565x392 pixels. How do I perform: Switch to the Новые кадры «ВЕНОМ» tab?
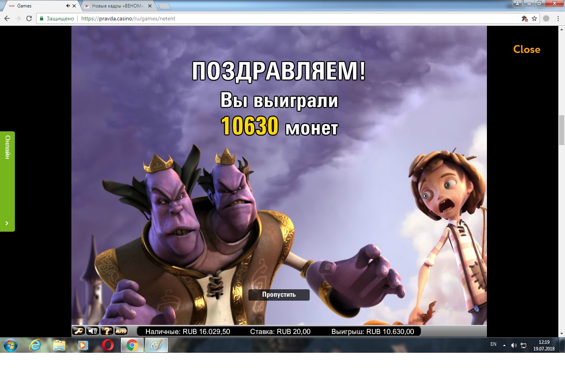(118, 6)
